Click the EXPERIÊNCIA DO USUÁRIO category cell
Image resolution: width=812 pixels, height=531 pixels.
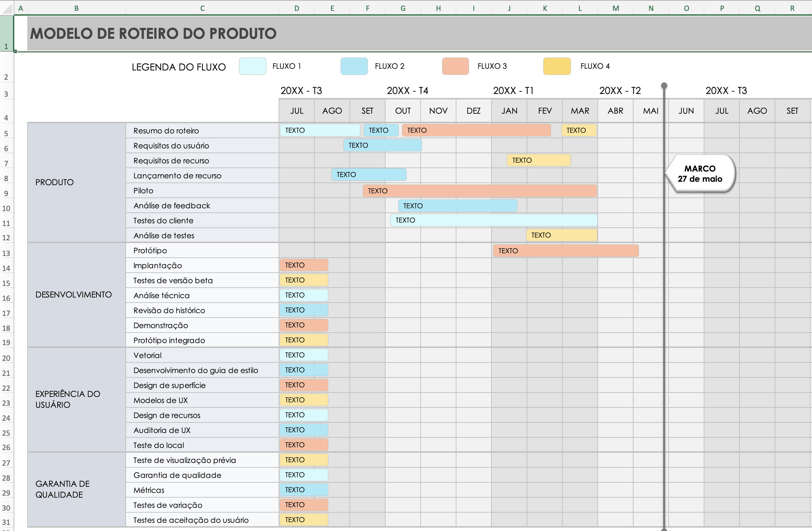(76, 400)
